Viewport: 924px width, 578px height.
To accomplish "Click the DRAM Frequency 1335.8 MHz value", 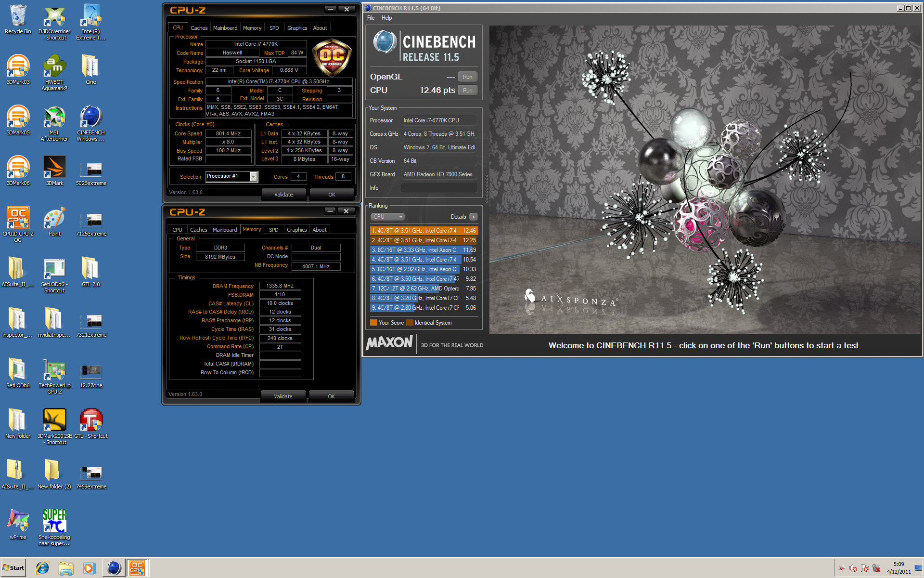I will pos(280,286).
